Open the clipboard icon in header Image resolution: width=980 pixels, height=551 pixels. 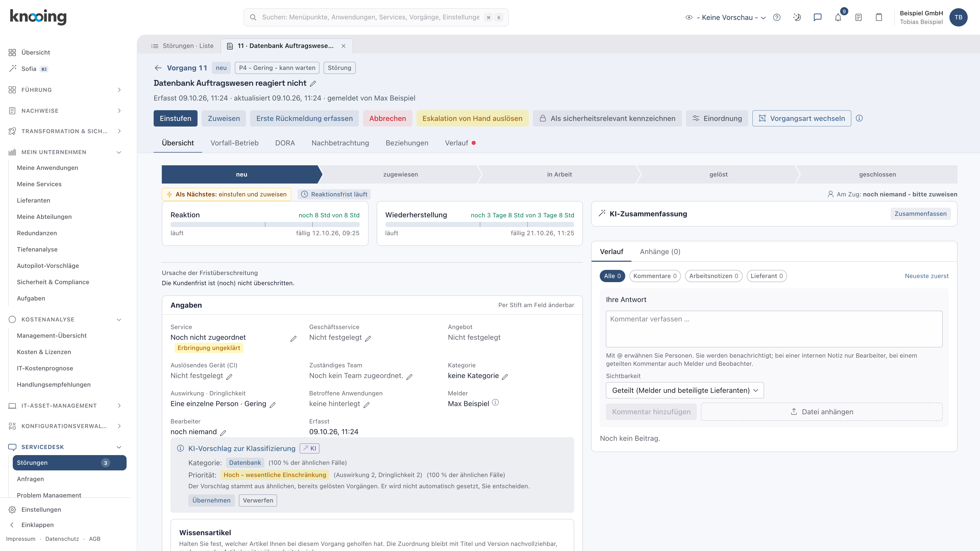[879, 18]
